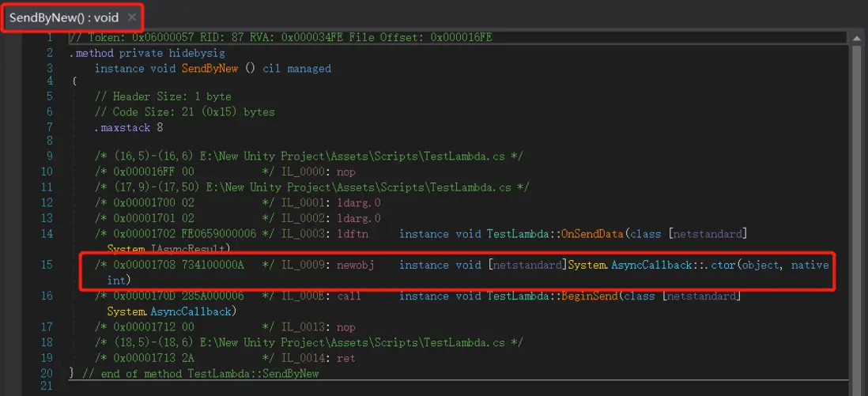Click the call opcode on line 16
This screenshot has height=396, width=868.
(x=349, y=296)
